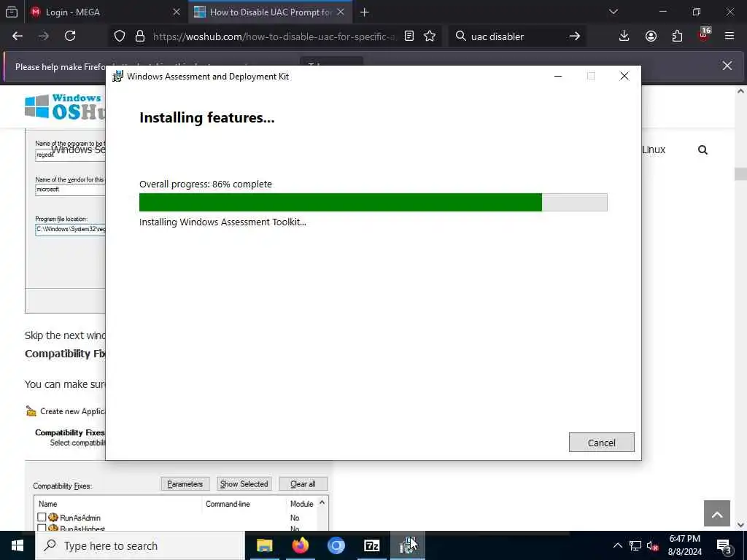The width and height of the screenshot is (747, 560).
Task: Open the Firefox downloads panel
Action: pyautogui.click(x=624, y=36)
